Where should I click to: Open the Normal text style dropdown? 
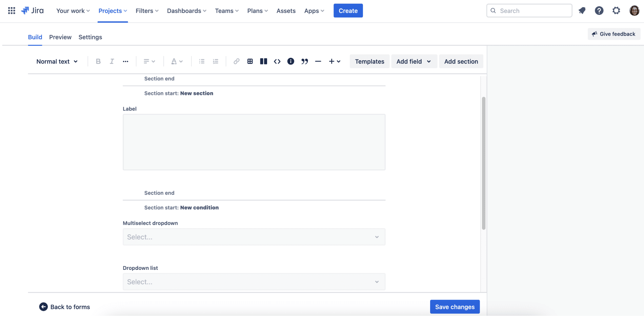click(x=57, y=61)
